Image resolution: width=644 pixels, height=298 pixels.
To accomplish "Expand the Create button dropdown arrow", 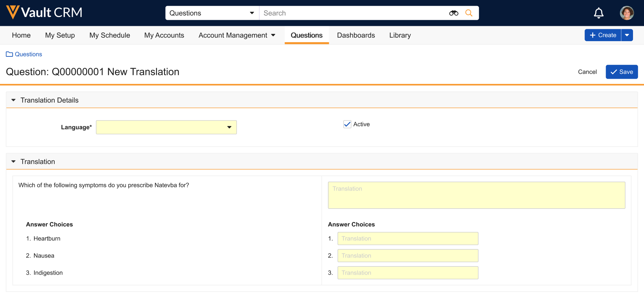I will coord(627,35).
